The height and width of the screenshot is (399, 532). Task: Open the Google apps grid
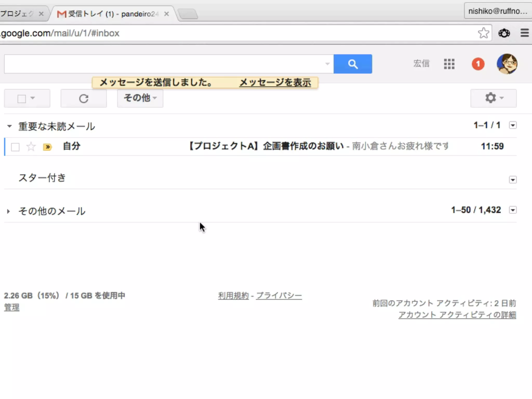[449, 64]
